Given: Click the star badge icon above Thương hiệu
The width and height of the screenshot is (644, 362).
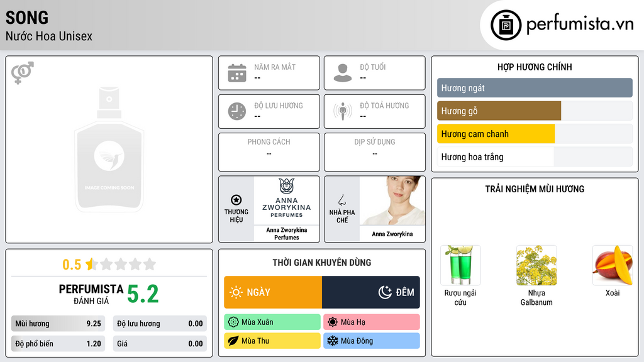Looking at the screenshot, I should click(x=236, y=200).
